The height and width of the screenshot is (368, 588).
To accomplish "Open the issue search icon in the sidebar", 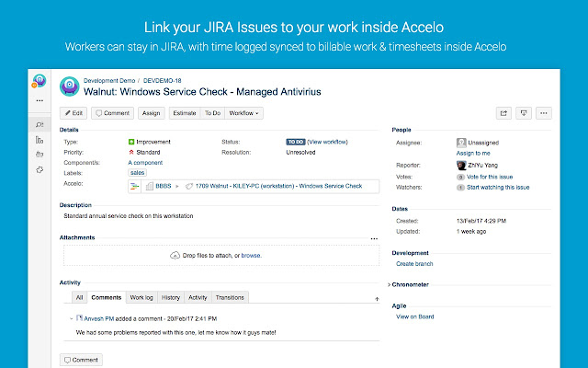I will pos(40,125).
